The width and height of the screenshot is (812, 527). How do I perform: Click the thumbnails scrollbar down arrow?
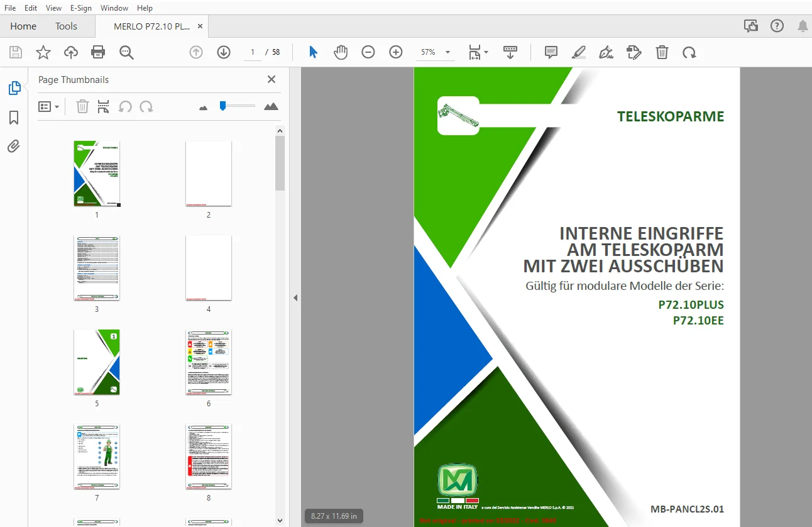click(280, 521)
